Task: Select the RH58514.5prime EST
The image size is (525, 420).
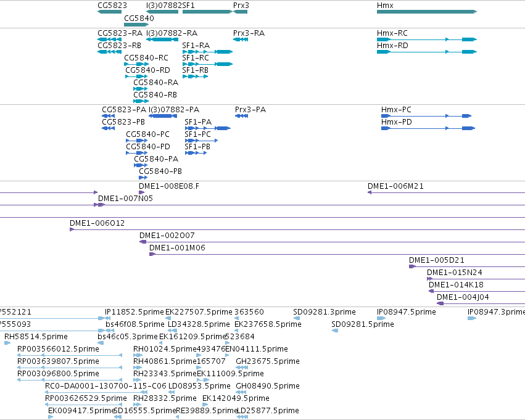Action: click(7, 343)
